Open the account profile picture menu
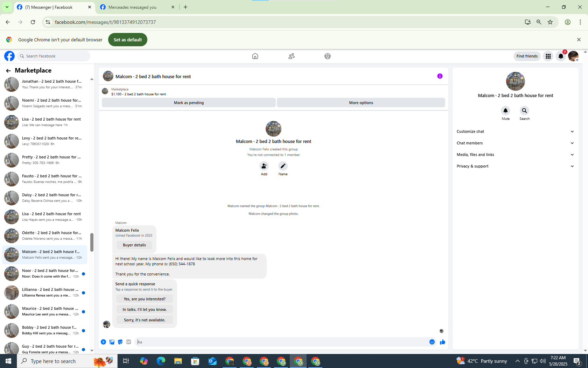Image resolution: width=588 pixels, height=368 pixels. pyautogui.click(x=573, y=56)
